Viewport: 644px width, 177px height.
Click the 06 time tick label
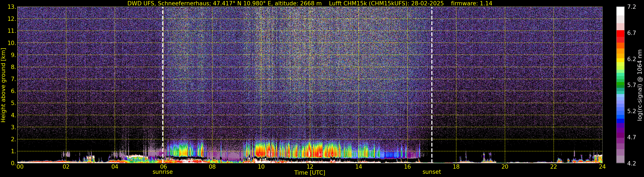[x=164, y=167]
